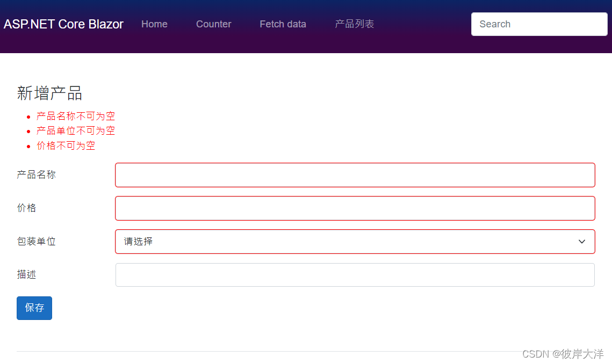The image size is (612, 364).
Task: Go to the Counter page
Action: tap(213, 24)
